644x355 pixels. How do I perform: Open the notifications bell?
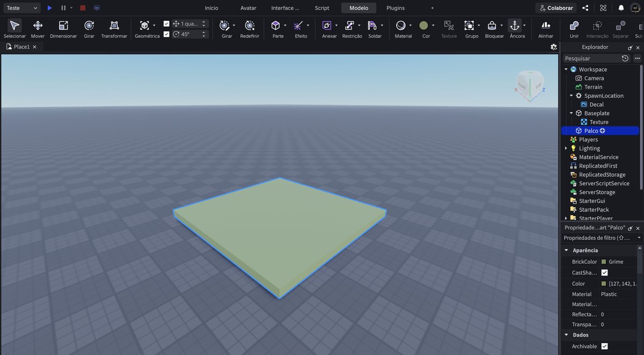click(621, 8)
